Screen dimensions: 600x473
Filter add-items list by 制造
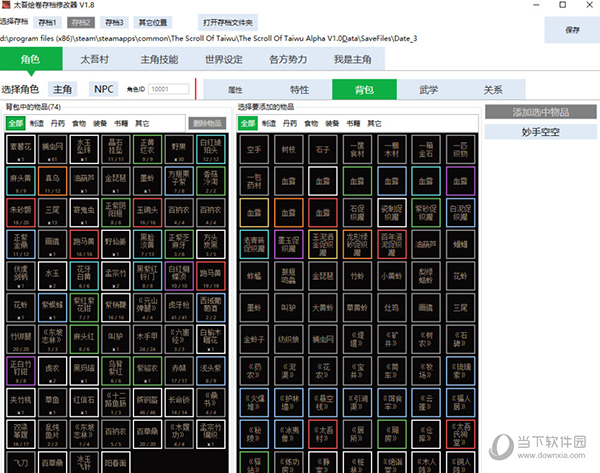tap(269, 123)
